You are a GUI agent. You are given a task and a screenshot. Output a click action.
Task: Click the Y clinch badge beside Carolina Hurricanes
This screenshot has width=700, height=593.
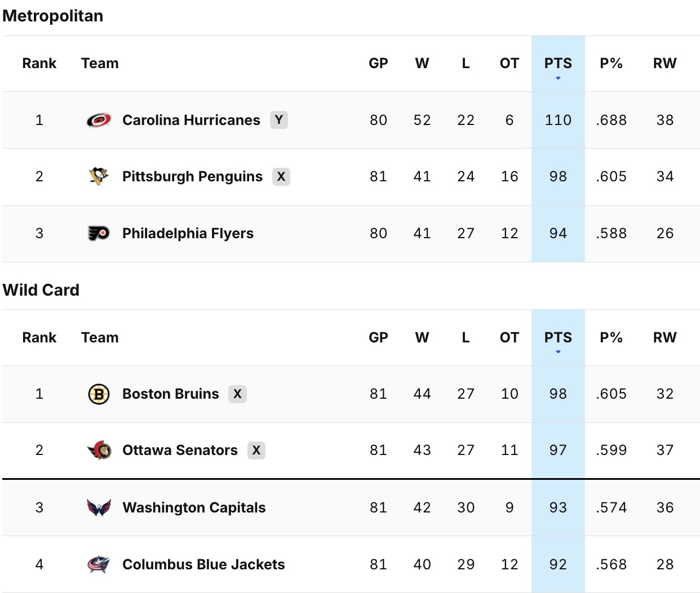tap(278, 120)
